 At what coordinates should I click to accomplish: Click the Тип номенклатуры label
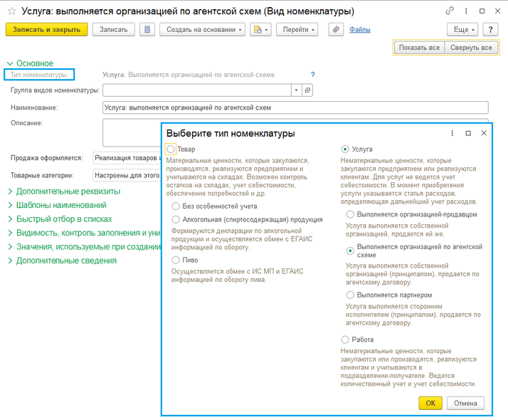coord(39,75)
